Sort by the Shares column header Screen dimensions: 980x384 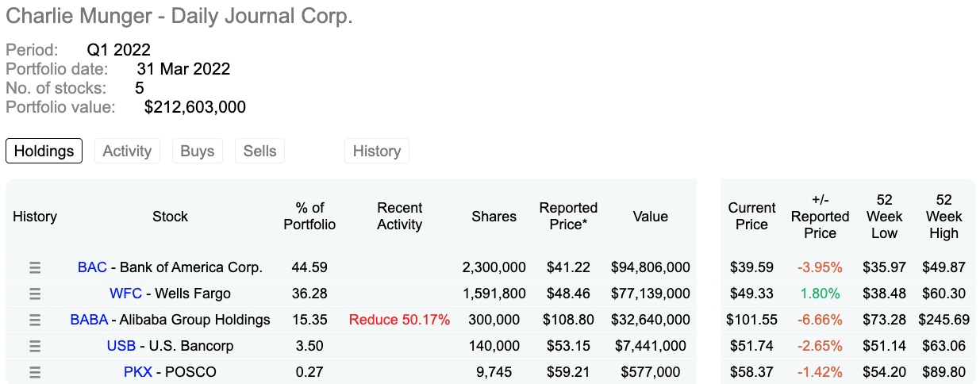tap(494, 217)
